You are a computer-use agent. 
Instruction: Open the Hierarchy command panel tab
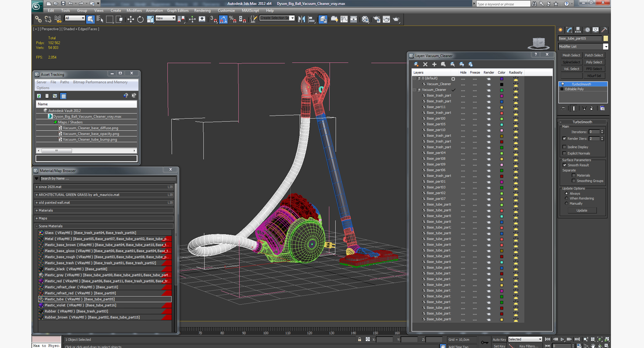pos(578,30)
